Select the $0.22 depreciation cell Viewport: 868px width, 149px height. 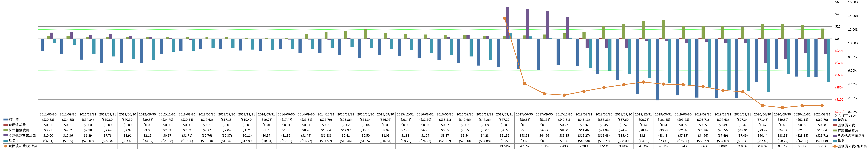[x=564, y=125]
